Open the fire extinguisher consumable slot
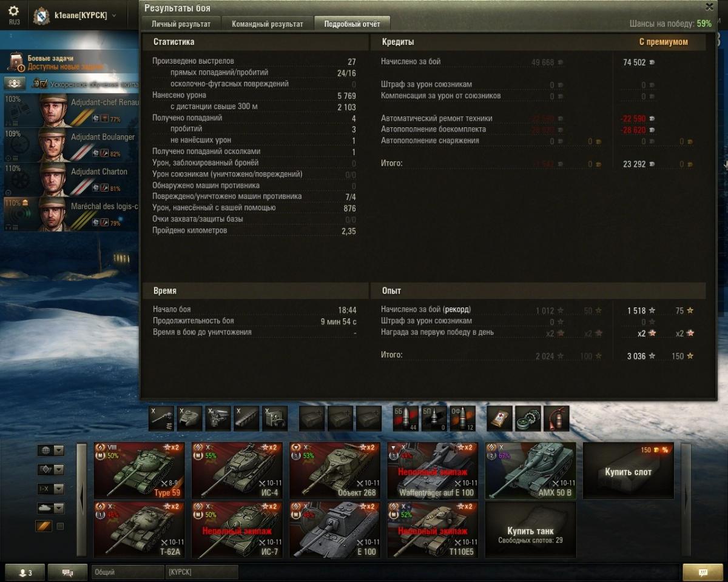This screenshot has height=582, width=728. [556, 418]
